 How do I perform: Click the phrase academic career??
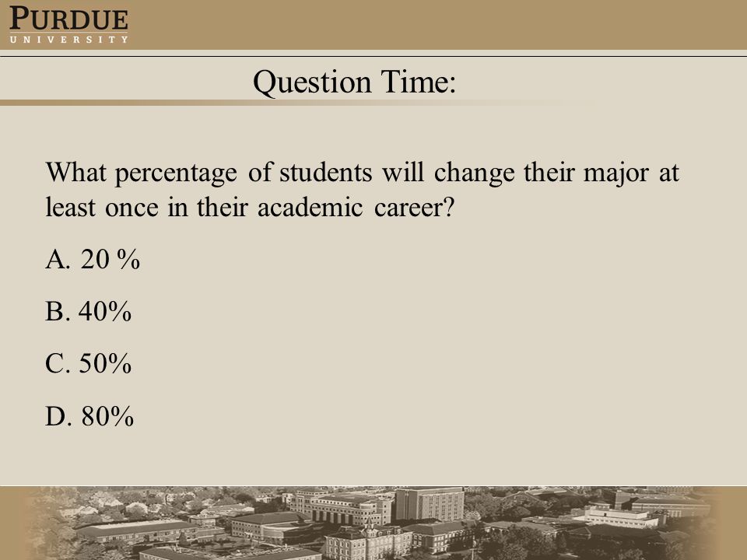tap(356, 208)
